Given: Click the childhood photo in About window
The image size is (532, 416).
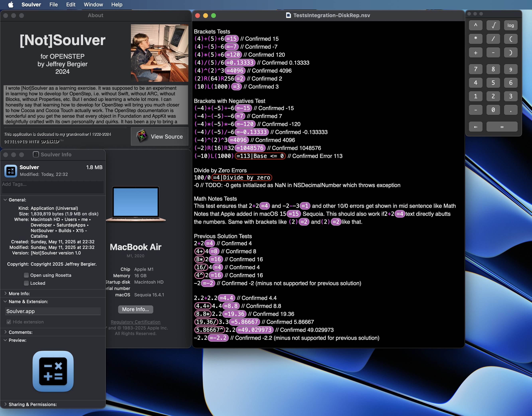Looking at the screenshot, I should [160, 53].
